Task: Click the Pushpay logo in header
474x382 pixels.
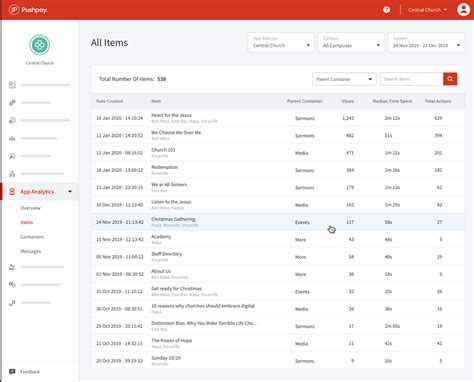Action: (28, 10)
